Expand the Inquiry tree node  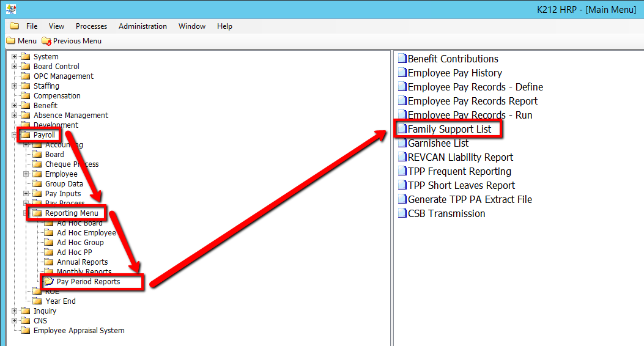(15, 311)
